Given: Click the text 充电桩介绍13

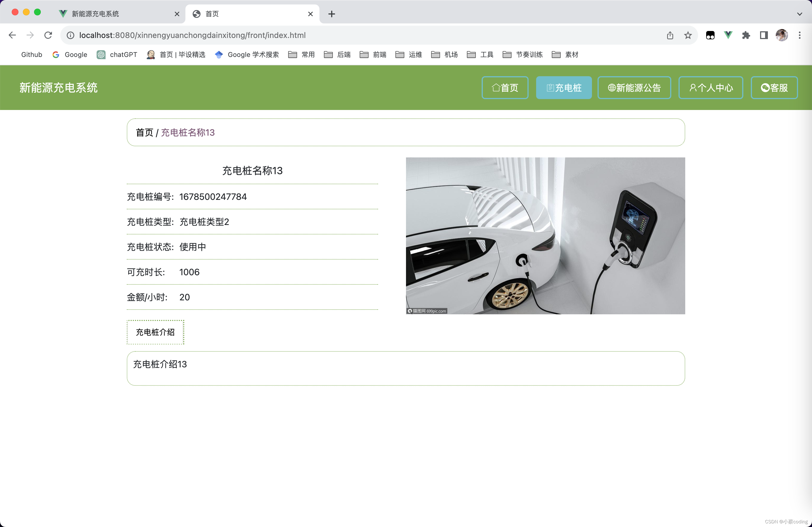Looking at the screenshot, I should tap(160, 364).
